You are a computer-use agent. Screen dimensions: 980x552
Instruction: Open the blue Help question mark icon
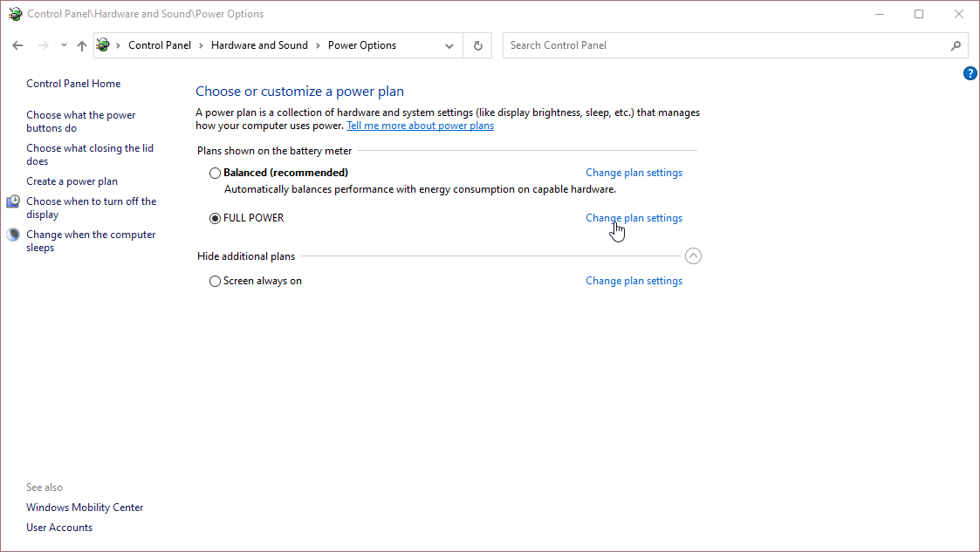coord(970,73)
